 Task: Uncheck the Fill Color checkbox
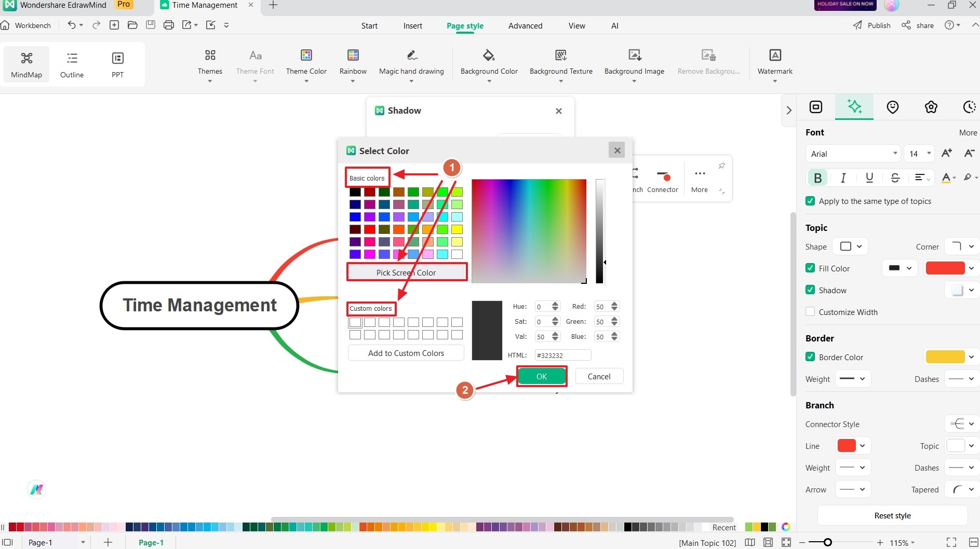coord(810,268)
